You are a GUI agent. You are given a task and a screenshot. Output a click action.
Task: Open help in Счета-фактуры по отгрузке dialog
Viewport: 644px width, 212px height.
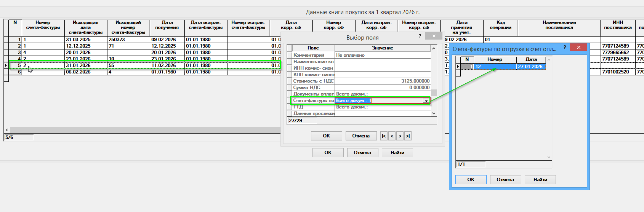564,48
